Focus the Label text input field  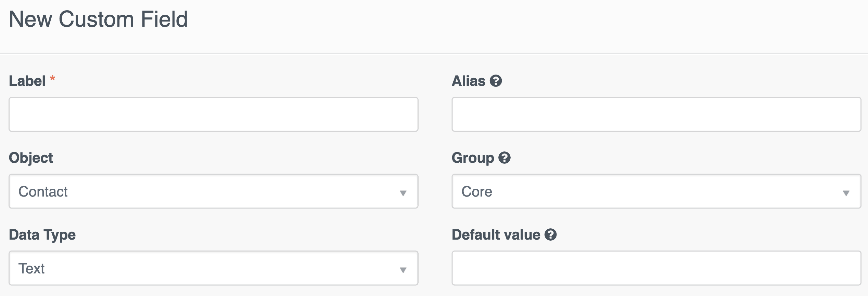pos(214,115)
